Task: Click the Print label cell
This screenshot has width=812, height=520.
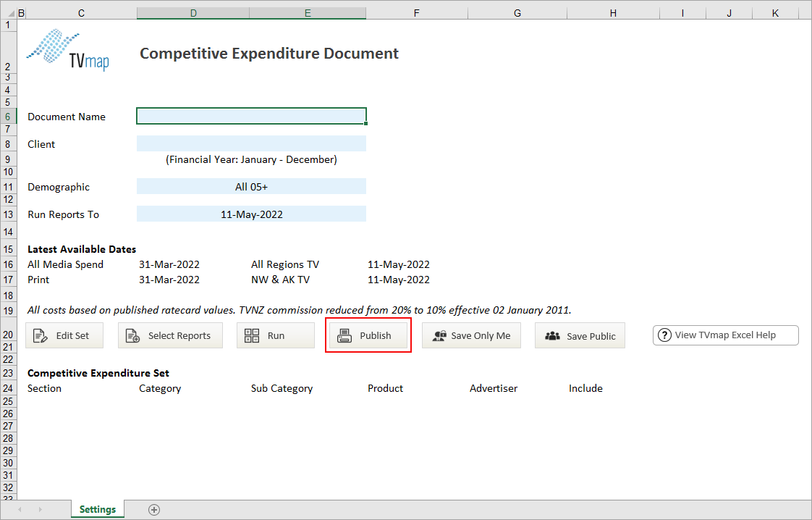Action: [x=38, y=280]
